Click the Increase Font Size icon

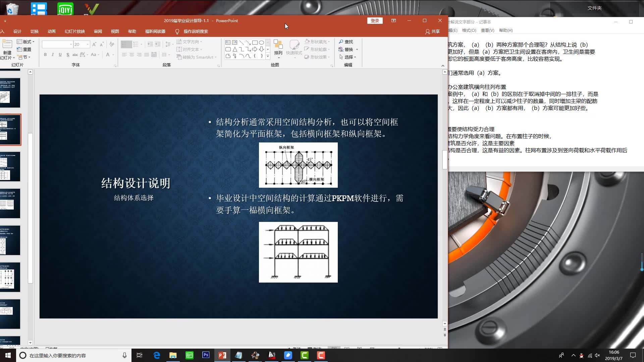[94, 44]
